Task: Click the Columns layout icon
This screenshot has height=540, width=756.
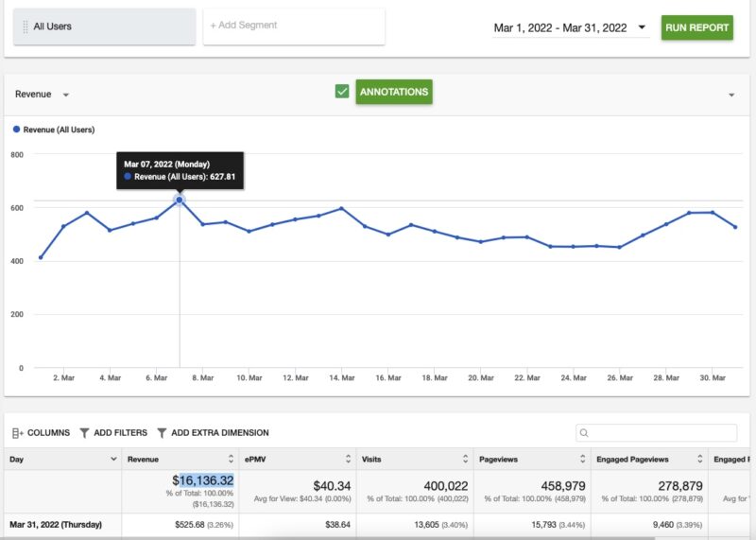Action: (17, 433)
